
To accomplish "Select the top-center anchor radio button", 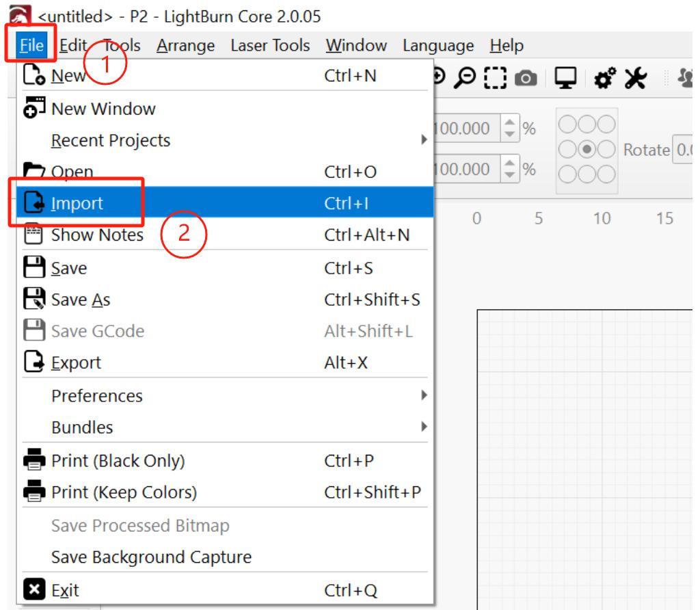I will click(587, 124).
